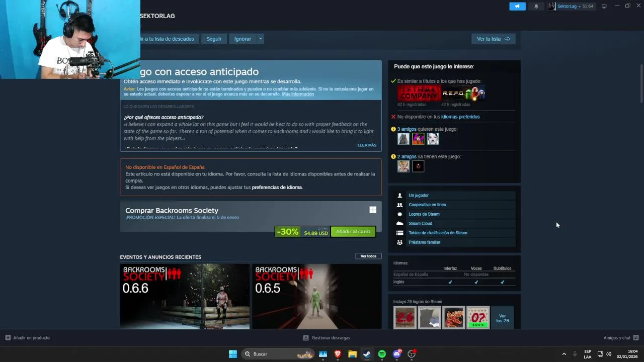Open Gestionar descargas
The image size is (644, 362).
327,338
